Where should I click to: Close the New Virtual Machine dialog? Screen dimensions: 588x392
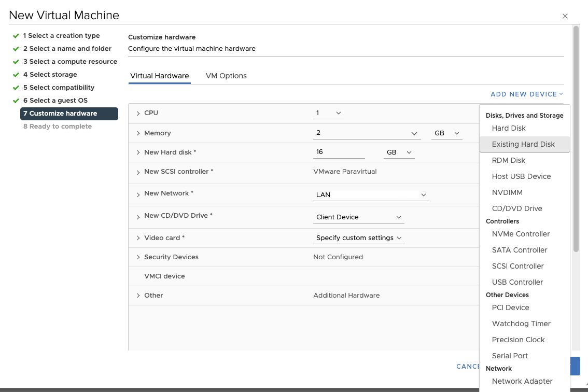(x=565, y=17)
